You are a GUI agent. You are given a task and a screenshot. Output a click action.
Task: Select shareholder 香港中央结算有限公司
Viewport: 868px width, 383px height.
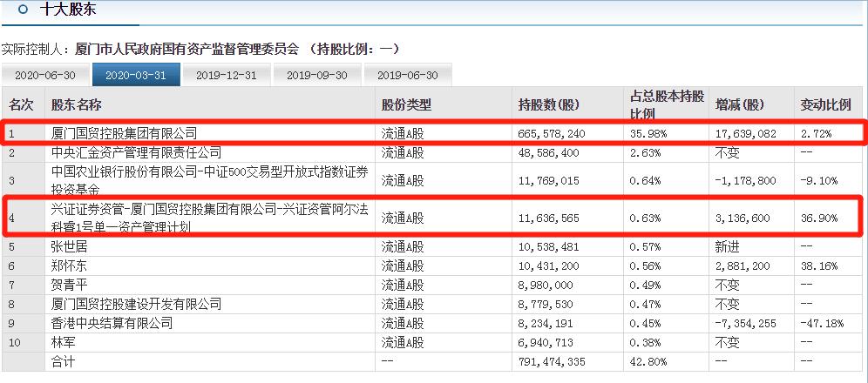[112, 323]
